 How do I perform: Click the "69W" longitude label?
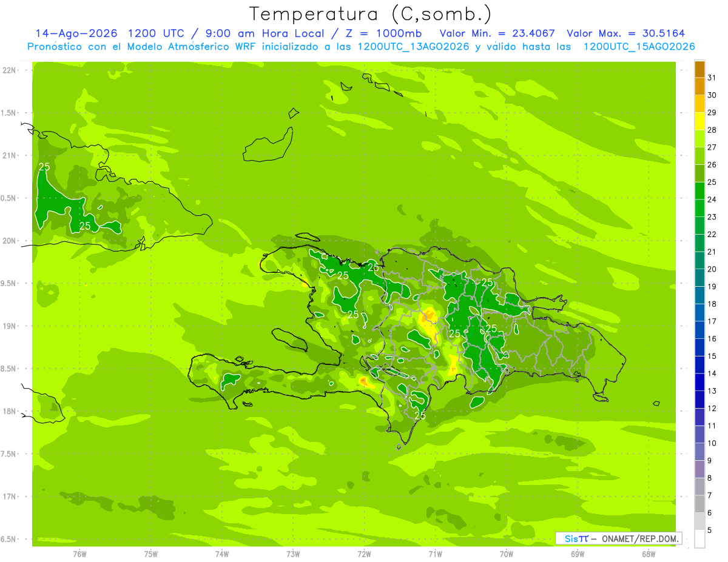[578, 554]
